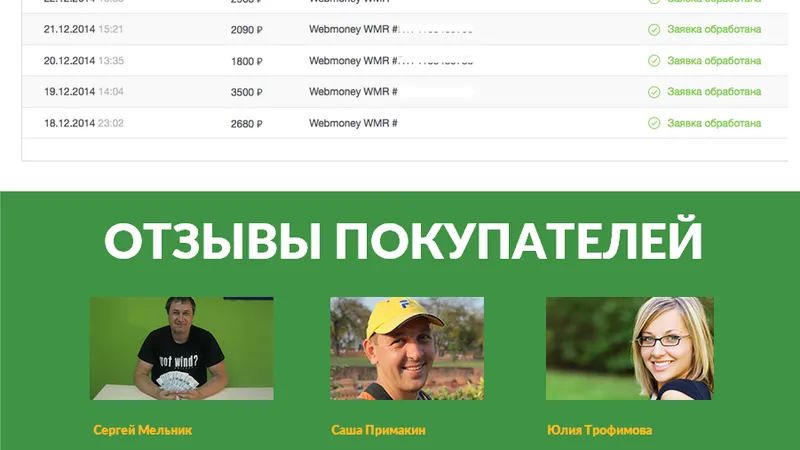The width and height of the screenshot is (800, 450).
Task: Select the date 21.12.2014 15:21
Action: coord(84,29)
